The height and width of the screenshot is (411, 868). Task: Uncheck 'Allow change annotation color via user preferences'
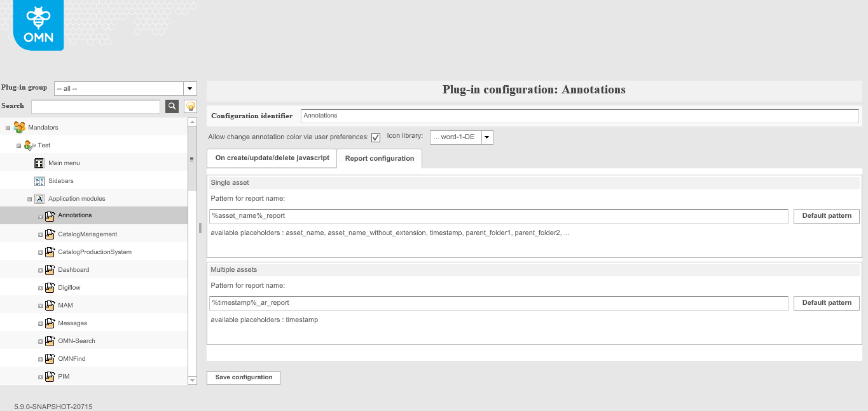point(375,137)
